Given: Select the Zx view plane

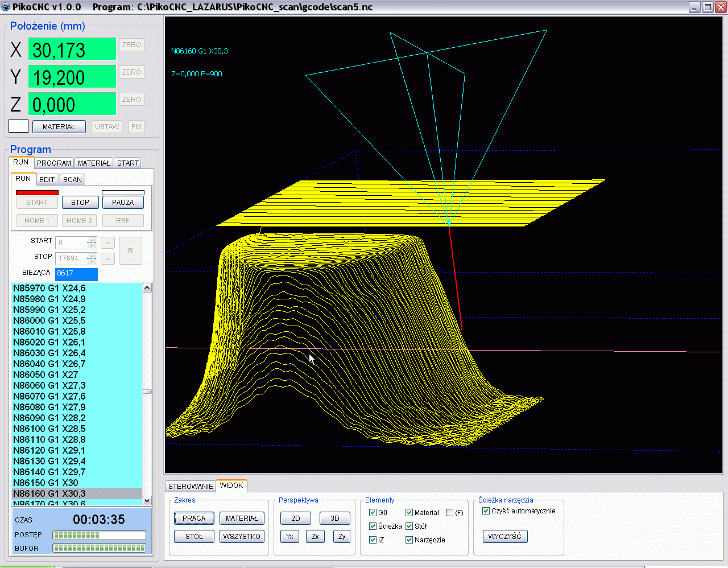Looking at the screenshot, I should click(315, 537).
